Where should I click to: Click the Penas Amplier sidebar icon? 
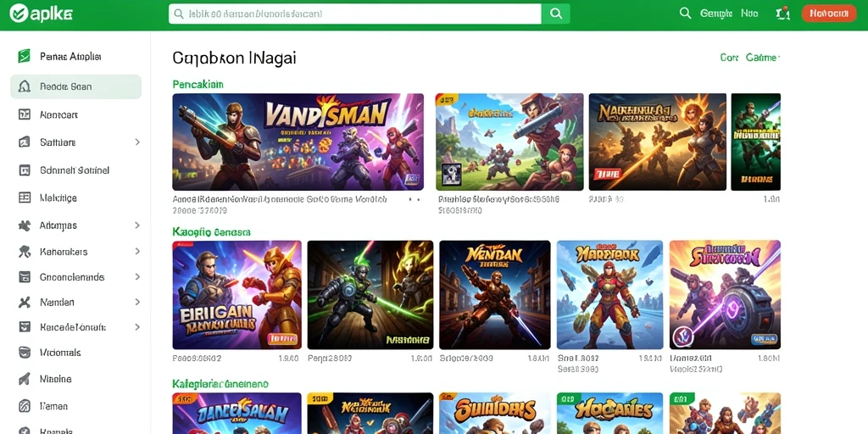point(24,56)
